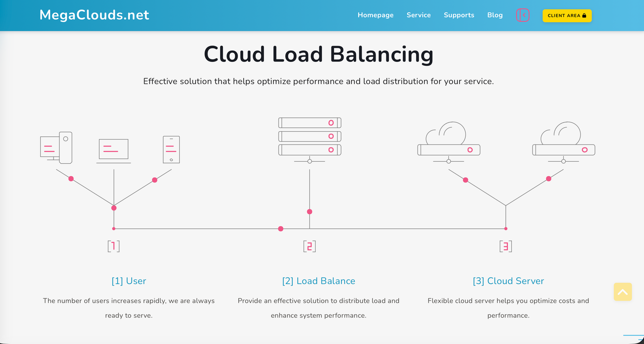Open the Supports menu item
This screenshot has height=344, width=644.
[x=459, y=15]
